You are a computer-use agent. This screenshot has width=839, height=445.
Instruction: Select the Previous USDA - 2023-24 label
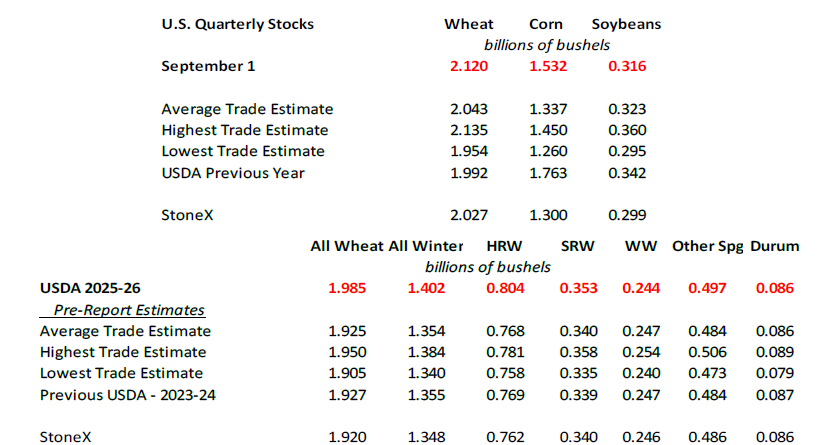click(128, 395)
